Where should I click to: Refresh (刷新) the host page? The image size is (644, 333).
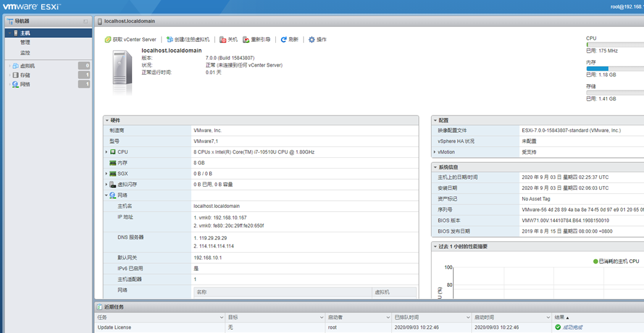[x=289, y=40]
